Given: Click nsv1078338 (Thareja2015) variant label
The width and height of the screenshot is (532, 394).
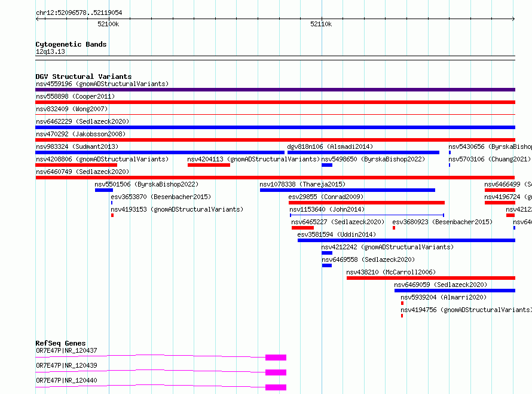Looking at the screenshot, I should (302, 184).
